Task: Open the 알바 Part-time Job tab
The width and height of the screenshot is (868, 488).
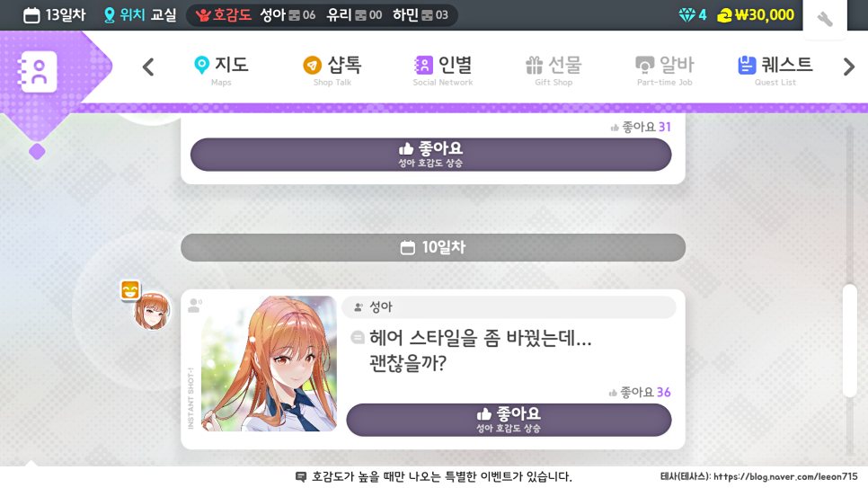Action: 664,71
